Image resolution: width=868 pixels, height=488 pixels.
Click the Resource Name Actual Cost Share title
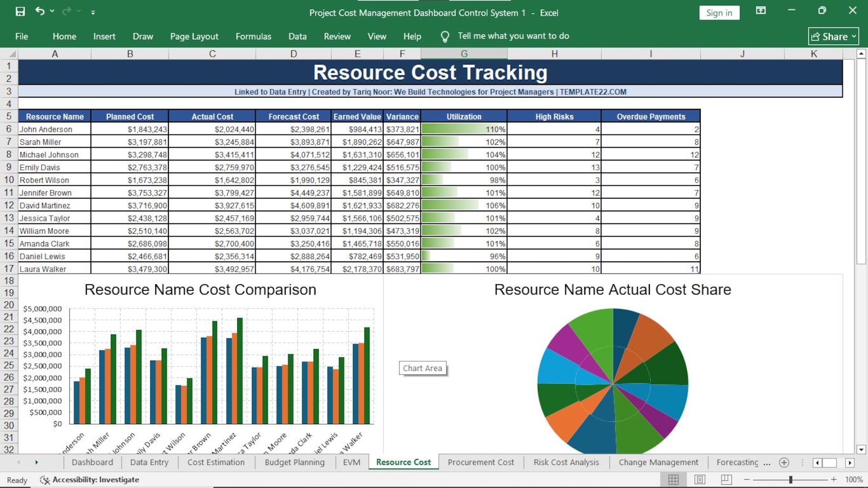[x=613, y=290]
